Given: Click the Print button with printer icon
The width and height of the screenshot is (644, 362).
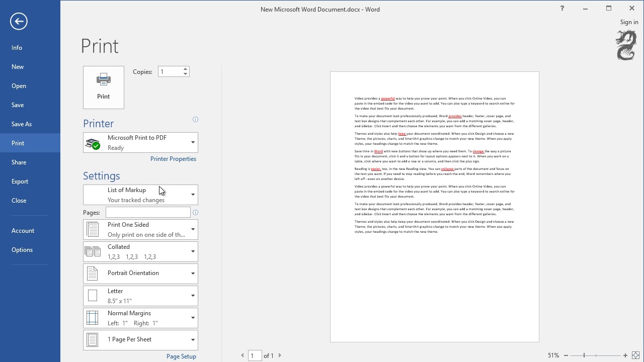Looking at the screenshot, I should coord(104,87).
